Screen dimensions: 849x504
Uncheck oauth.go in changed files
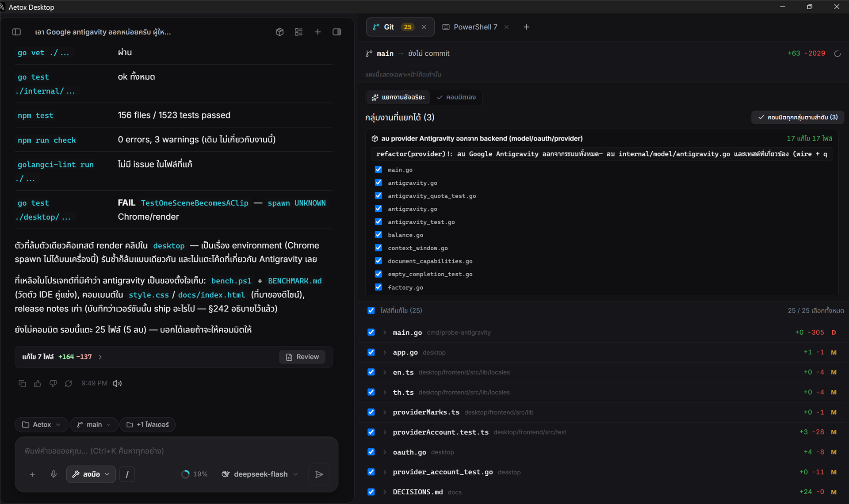(x=371, y=452)
